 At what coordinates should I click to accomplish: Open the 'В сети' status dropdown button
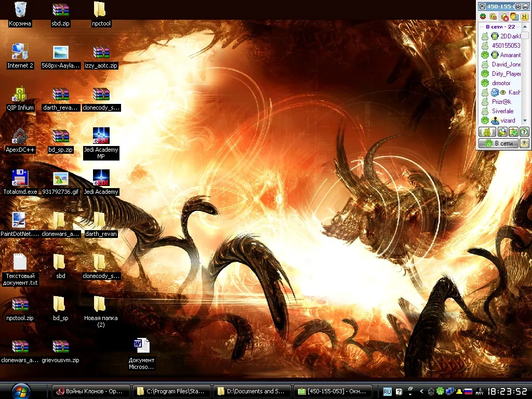pyautogui.click(x=498, y=143)
